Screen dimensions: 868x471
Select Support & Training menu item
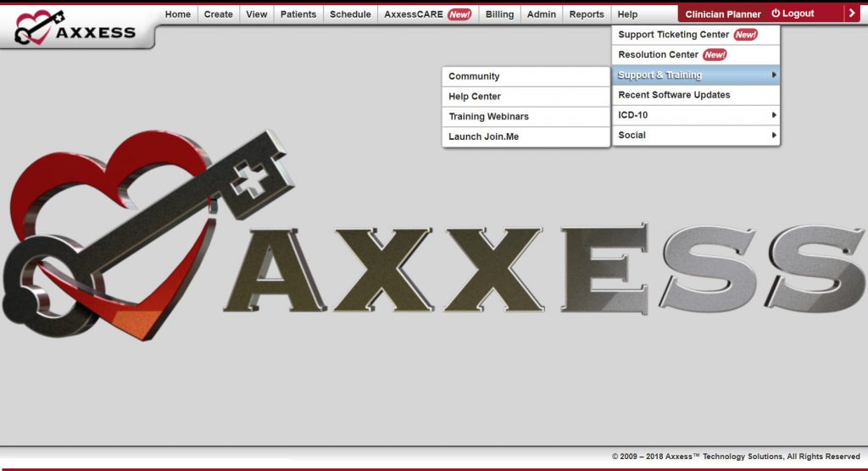point(696,75)
